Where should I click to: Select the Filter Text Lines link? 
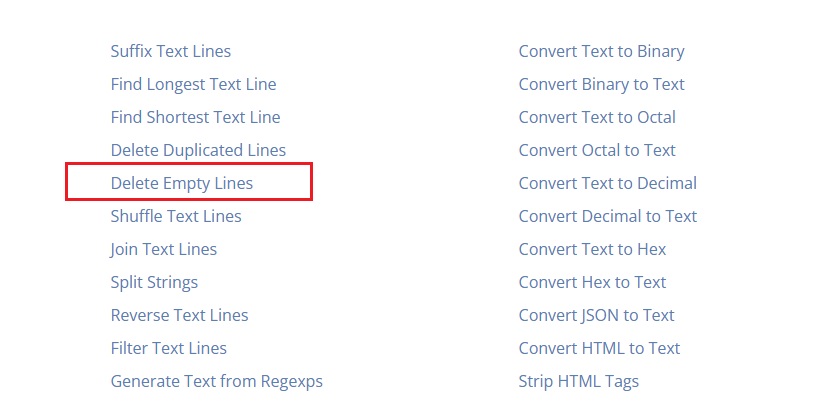point(168,348)
